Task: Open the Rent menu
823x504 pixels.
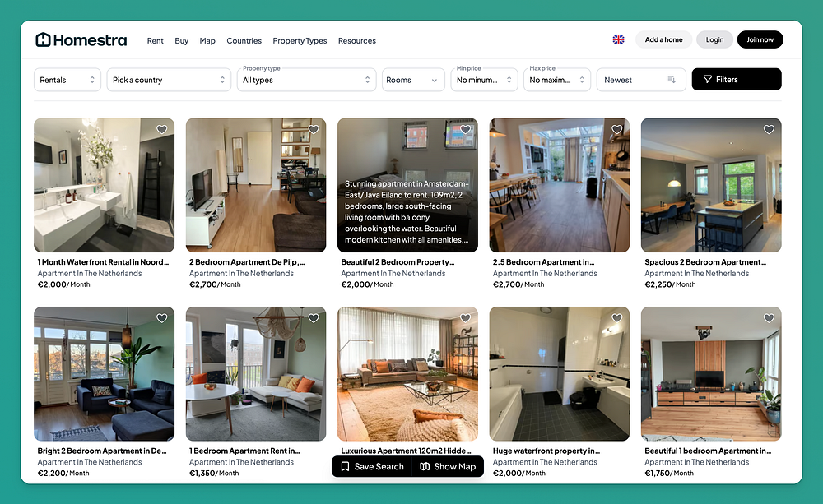Action: point(155,41)
